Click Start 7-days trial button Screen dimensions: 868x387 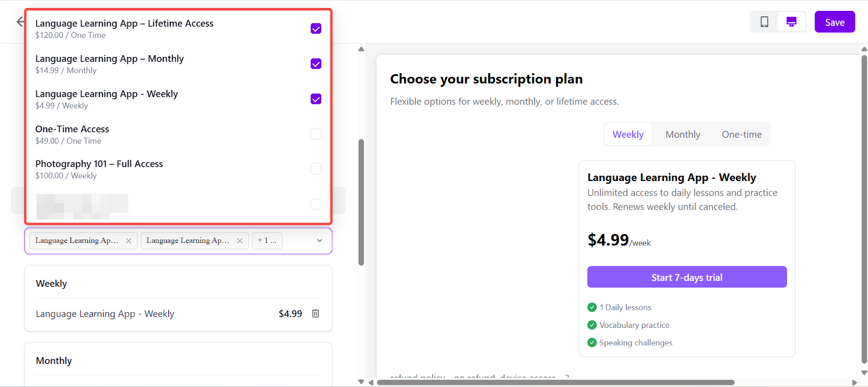687,277
